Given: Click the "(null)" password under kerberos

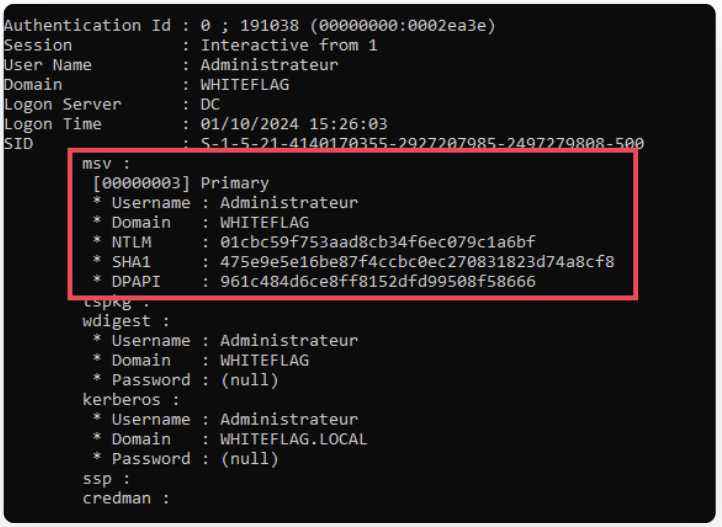Looking at the screenshot, I should [x=249, y=459].
